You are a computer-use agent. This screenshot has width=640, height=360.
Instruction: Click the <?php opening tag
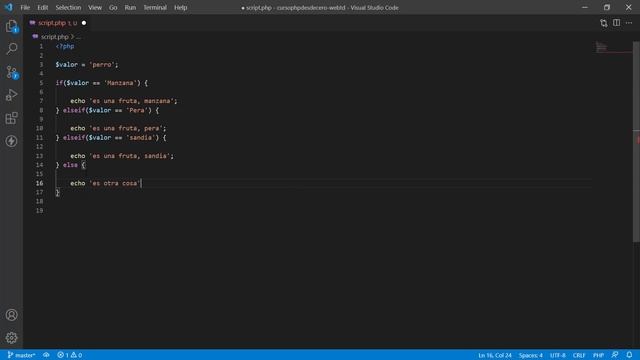coord(65,46)
